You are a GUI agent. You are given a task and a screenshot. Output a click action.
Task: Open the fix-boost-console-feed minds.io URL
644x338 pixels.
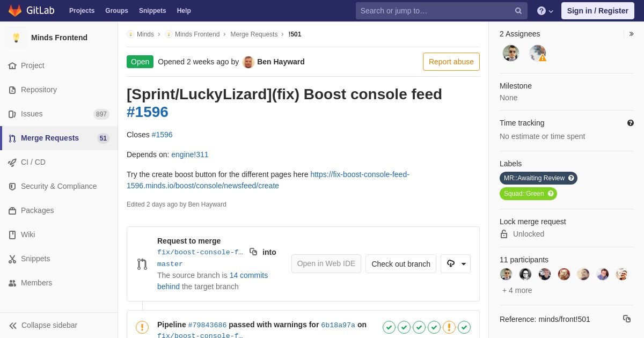[x=268, y=180]
